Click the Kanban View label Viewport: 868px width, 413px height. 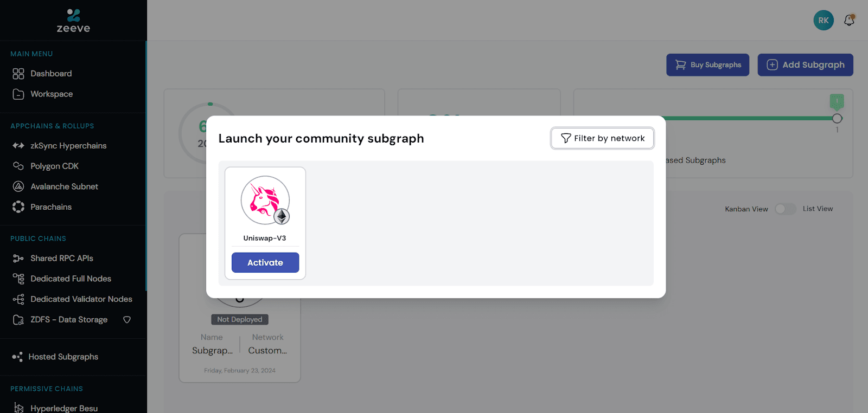(746, 209)
